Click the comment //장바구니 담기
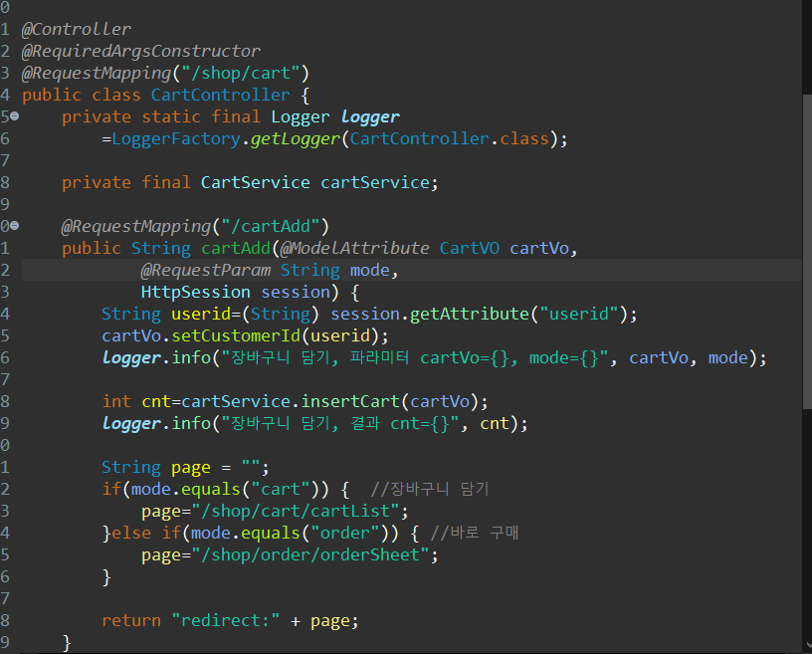Image resolution: width=812 pixels, height=654 pixels. point(430,489)
